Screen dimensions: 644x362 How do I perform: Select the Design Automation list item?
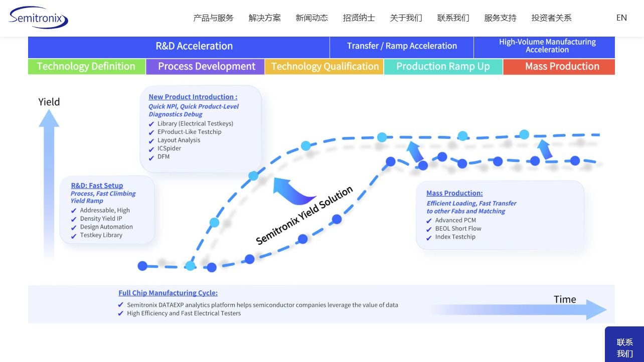coord(106,227)
